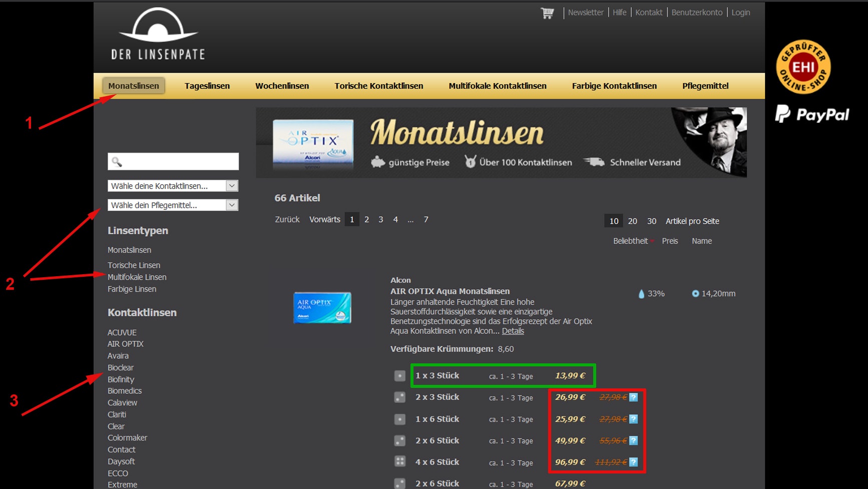Click the water drop icon beside 33%
Image resolution: width=868 pixels, height=489 pixels.
642,294
